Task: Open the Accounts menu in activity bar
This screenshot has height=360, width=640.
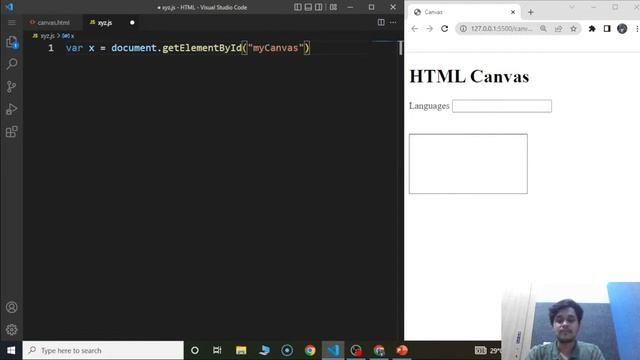Action: click(11, 307)
